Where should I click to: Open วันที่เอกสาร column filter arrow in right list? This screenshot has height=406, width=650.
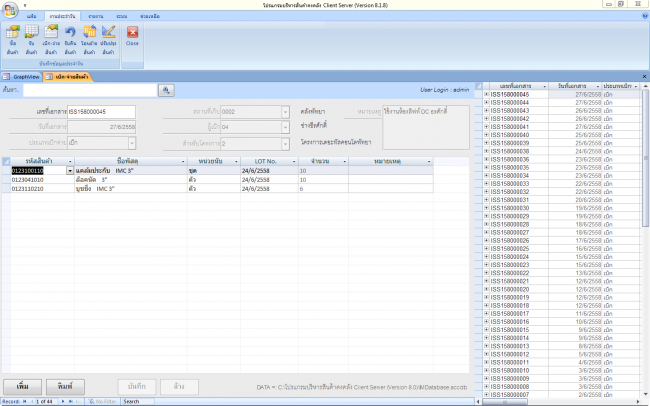(x=597, y=86)
